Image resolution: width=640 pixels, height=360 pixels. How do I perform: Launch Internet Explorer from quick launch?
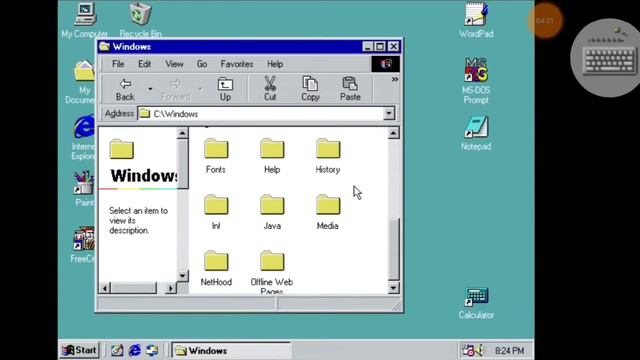[x=135, y=350]
